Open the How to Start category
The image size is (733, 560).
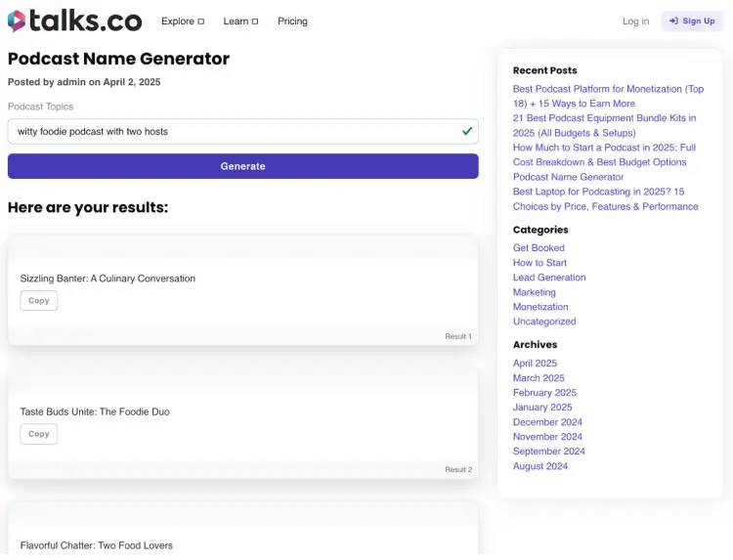coord(539,263)
